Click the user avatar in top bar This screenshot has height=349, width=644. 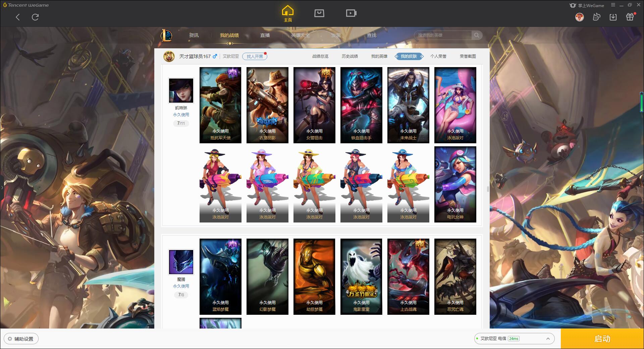click(x=579, y=17)
